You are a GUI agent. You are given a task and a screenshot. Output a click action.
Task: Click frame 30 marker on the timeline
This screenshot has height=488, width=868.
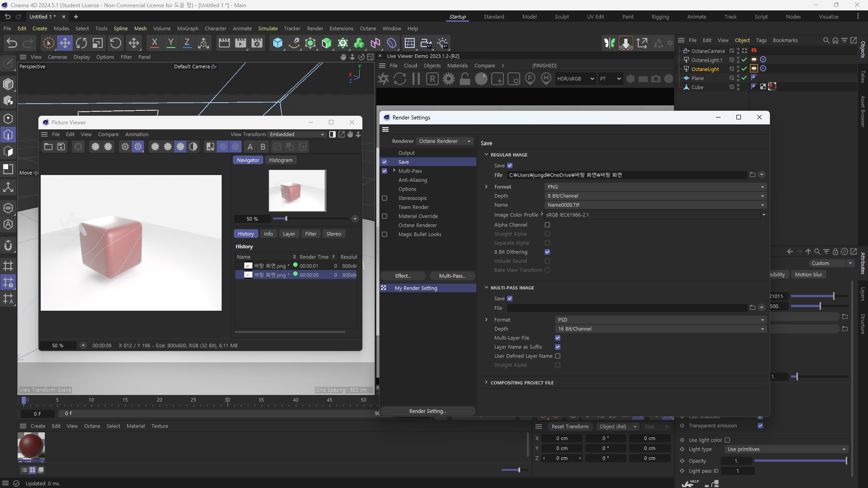click(227, 400)
